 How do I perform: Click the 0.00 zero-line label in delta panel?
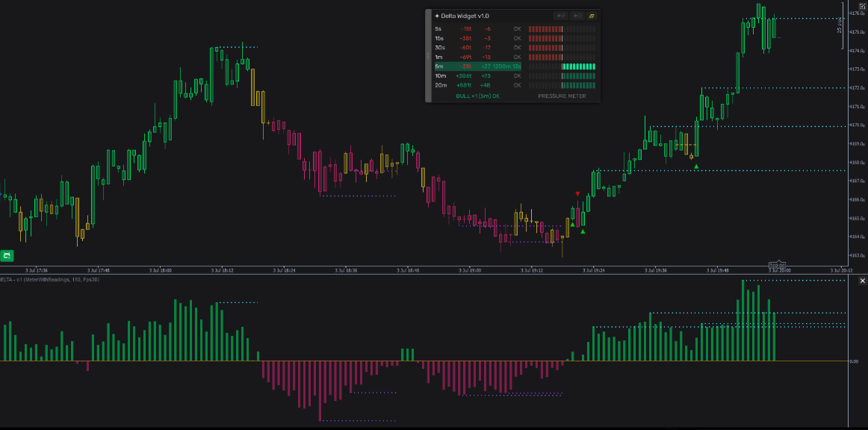pos(854,361)
